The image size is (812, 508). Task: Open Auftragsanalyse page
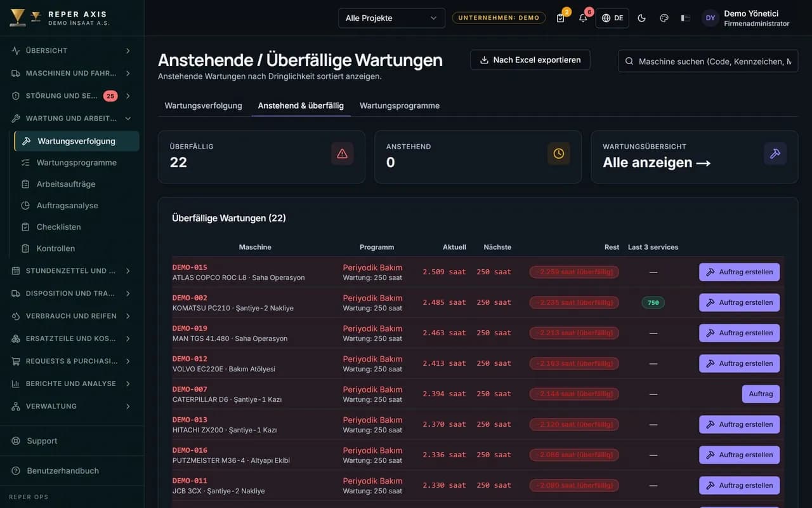coord(77,206)
